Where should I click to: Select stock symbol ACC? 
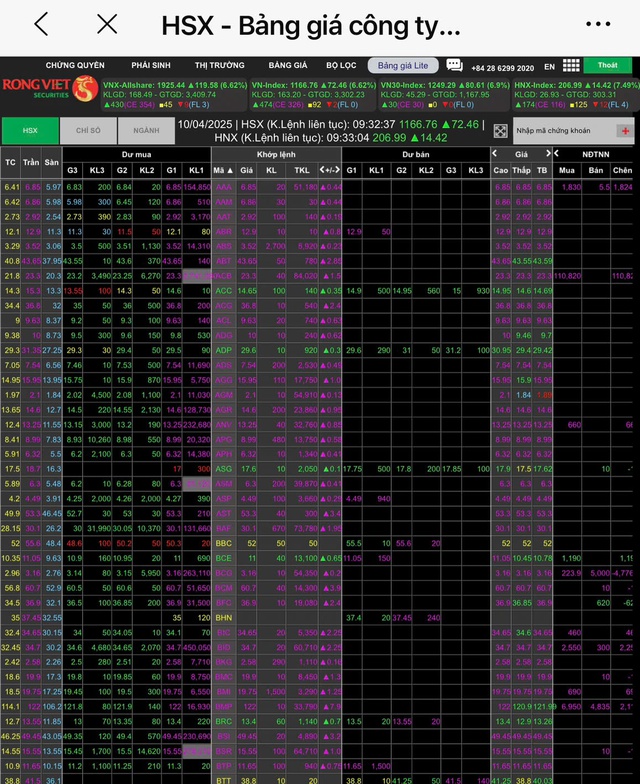coord(224,291)
